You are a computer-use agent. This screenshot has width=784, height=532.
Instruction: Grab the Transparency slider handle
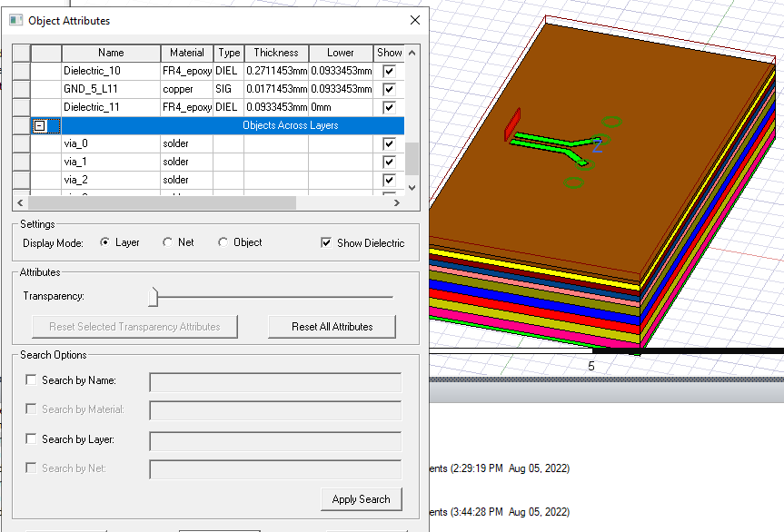154,296
